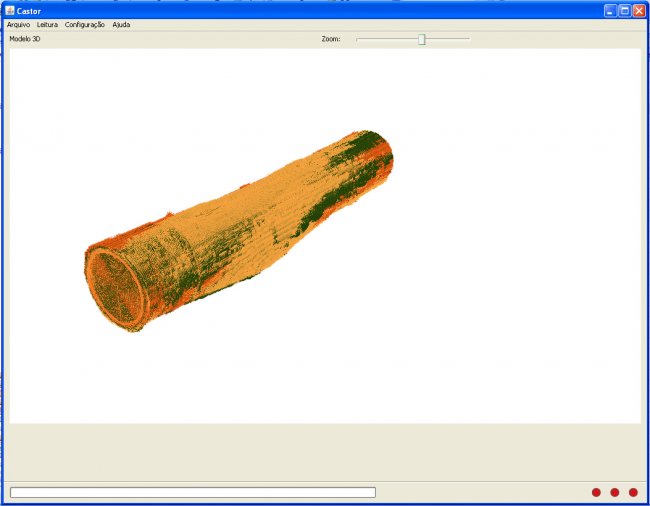Click the Zoom slider handle
Screen dimensions: 650x506
tap(422, 39)
